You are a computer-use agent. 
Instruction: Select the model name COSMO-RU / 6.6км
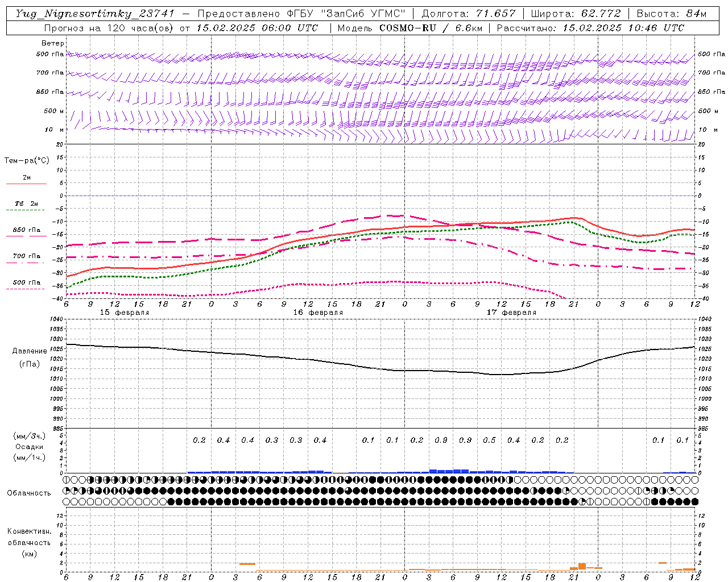[431, 28]
